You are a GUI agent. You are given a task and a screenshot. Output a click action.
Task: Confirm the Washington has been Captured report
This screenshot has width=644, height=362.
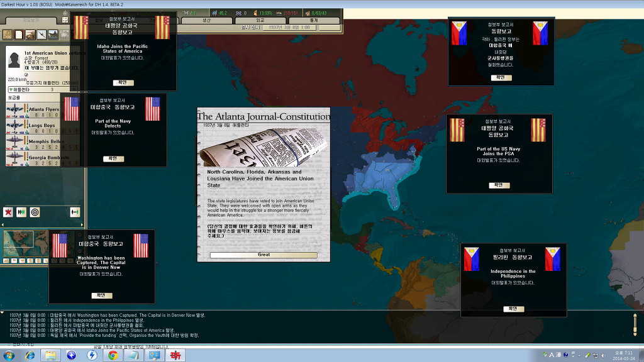pos(101,295)
